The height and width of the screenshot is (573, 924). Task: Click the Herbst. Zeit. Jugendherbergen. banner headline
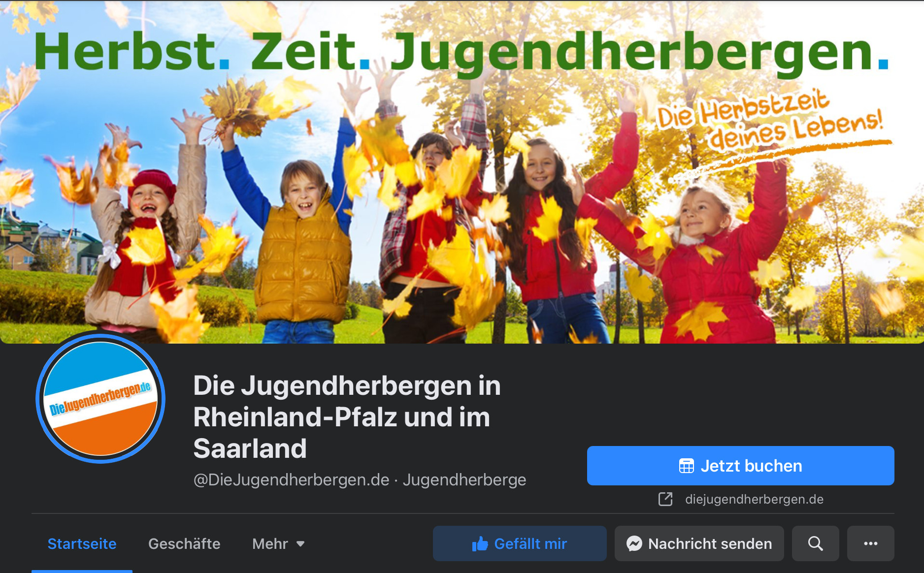[461, 53]
